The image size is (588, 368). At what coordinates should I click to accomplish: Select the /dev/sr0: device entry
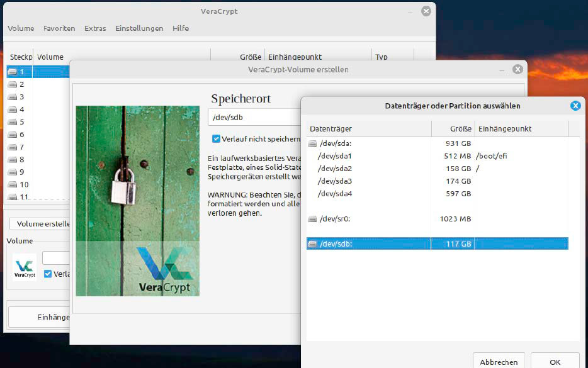438,219
